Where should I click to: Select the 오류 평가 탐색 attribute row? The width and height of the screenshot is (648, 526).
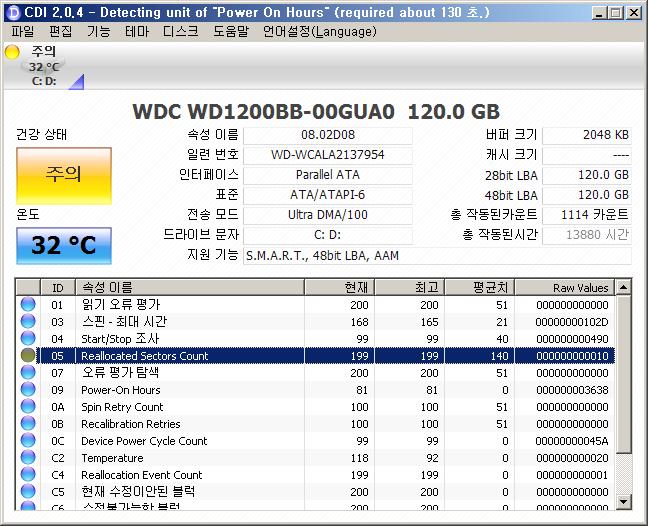click(x=315, y=373)
